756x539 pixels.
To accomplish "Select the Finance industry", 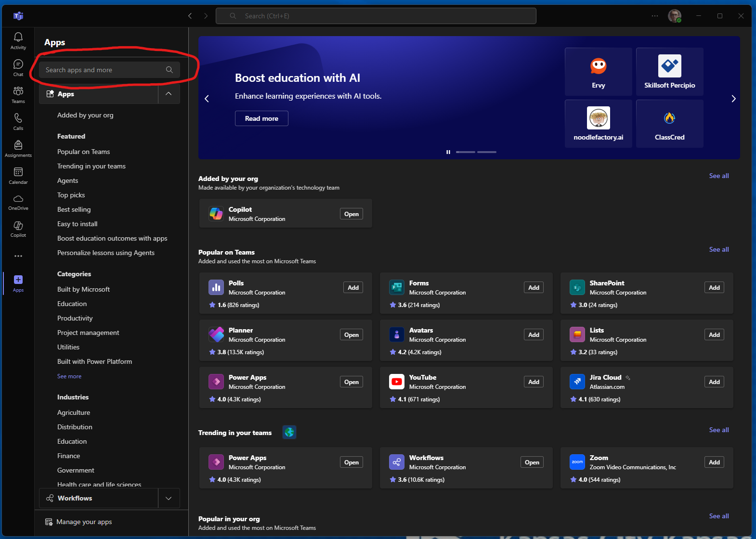I will pos(69,456).
